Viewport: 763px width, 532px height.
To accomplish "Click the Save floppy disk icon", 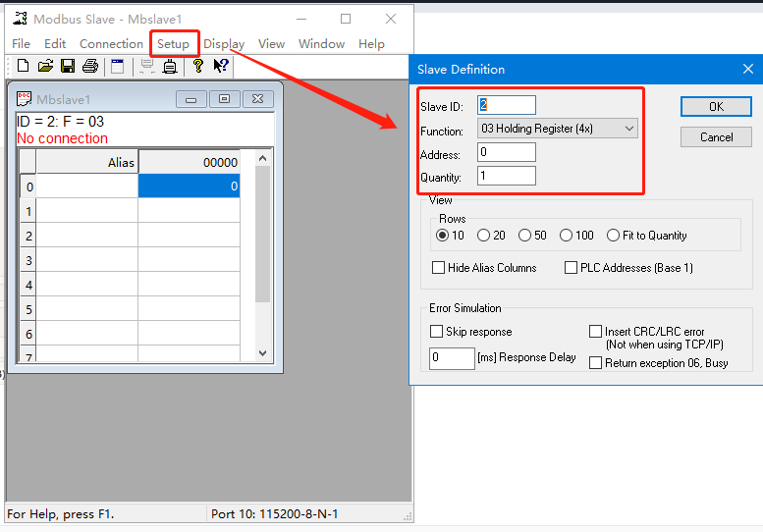I will coord(68,66).
